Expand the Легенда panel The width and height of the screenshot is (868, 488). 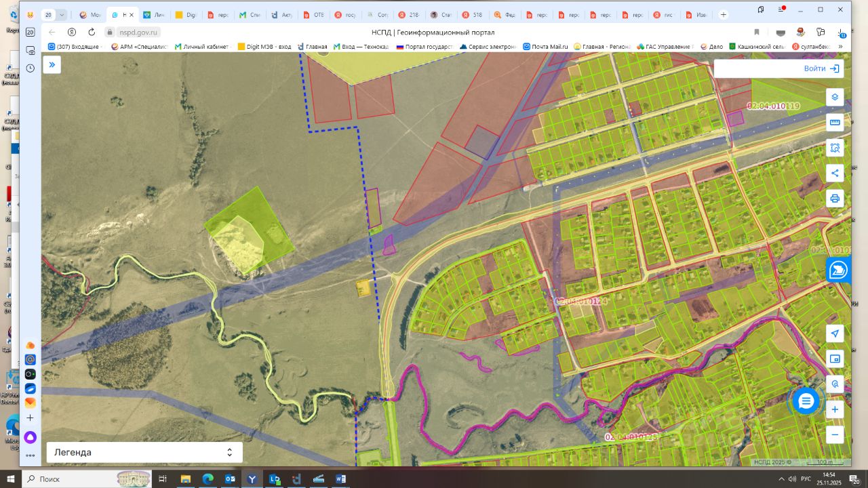[144, 452]
